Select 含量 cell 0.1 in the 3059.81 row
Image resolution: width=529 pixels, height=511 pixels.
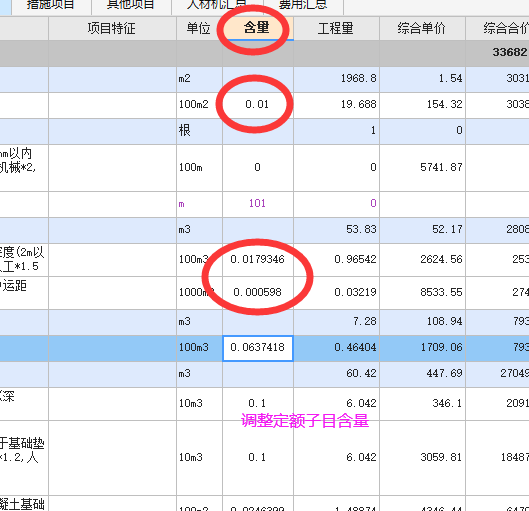tap(258, 458)
